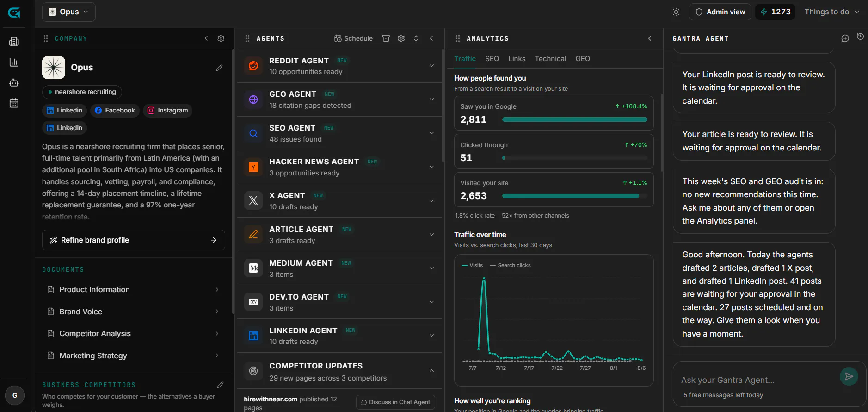
Task: Toggle the light theme sun icon
Action: point(676,12)
